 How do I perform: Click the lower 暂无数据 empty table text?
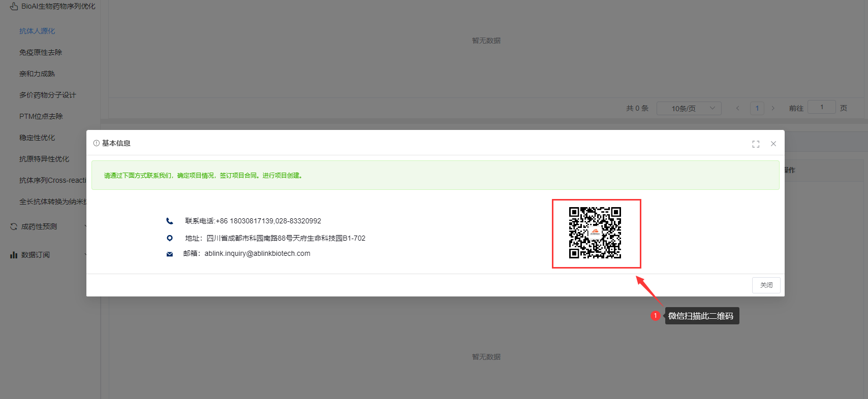click(486, 357)
